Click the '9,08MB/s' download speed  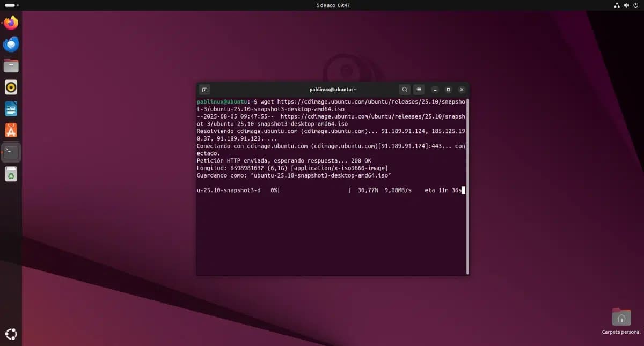coord(398,190)
